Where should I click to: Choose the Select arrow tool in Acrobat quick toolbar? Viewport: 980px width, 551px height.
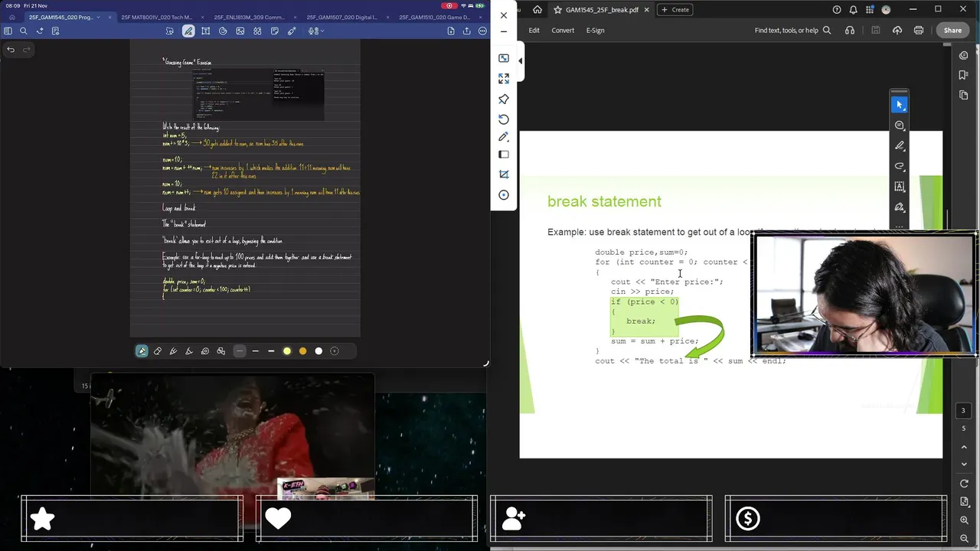(900, 104)
